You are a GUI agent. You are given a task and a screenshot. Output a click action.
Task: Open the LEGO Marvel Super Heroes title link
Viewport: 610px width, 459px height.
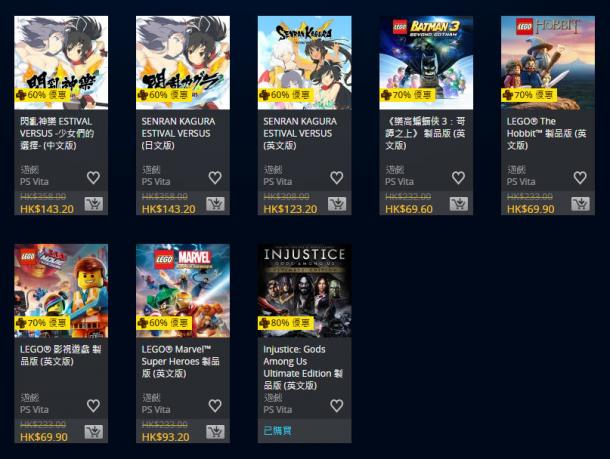click(181, 361)
